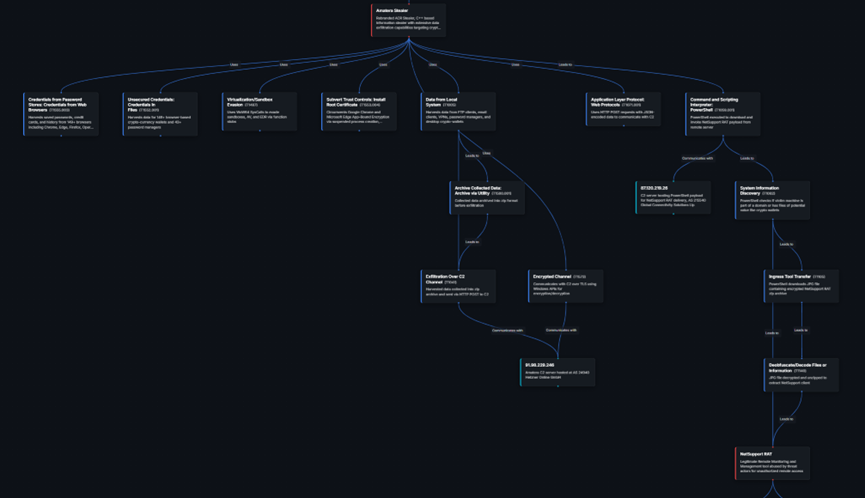This screenshot has width=865, height=498.
Task: Open the System Information Discovery node
Action: [776, 199]
